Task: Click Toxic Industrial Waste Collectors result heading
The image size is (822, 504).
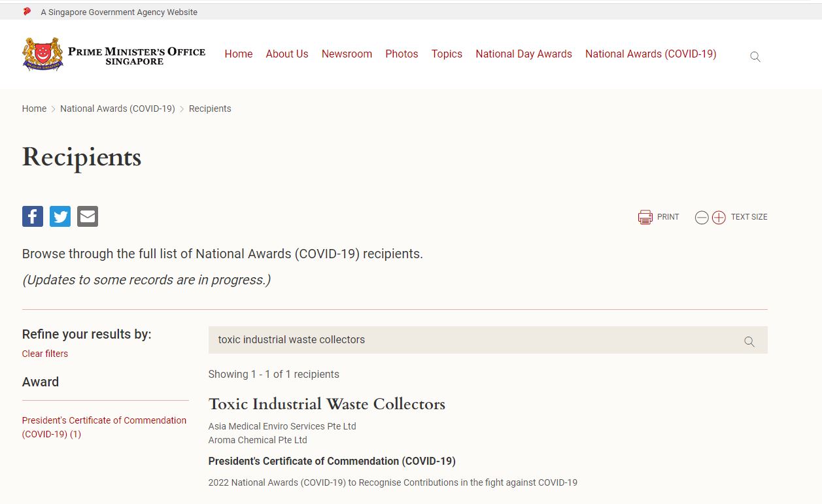Action: coord(327,404)
